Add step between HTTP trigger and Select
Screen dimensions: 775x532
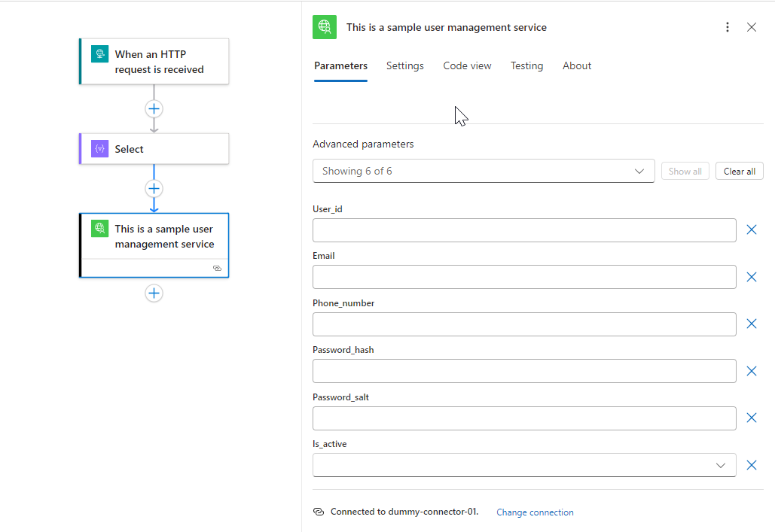pyautogui.click(x=154, y=109)
